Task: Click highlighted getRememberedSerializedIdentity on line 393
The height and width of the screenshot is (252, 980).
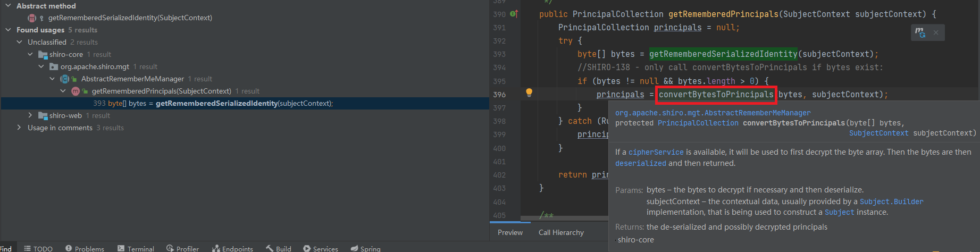Action: coord(723,54)
